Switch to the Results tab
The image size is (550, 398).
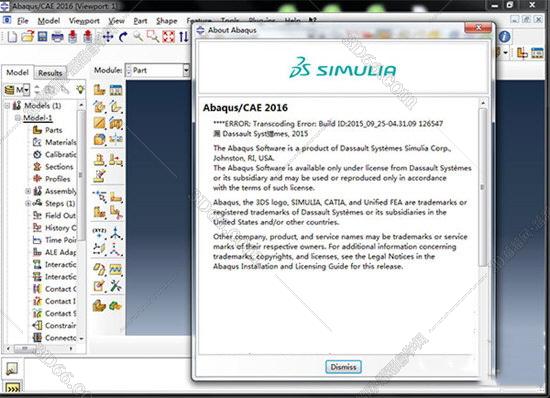[x=50, y=73]
